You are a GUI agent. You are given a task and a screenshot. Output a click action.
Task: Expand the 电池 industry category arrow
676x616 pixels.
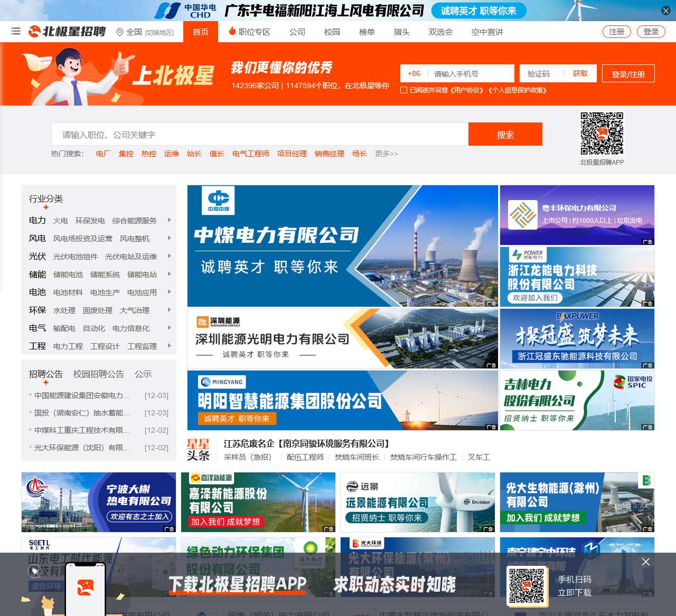tap(169, 292)
